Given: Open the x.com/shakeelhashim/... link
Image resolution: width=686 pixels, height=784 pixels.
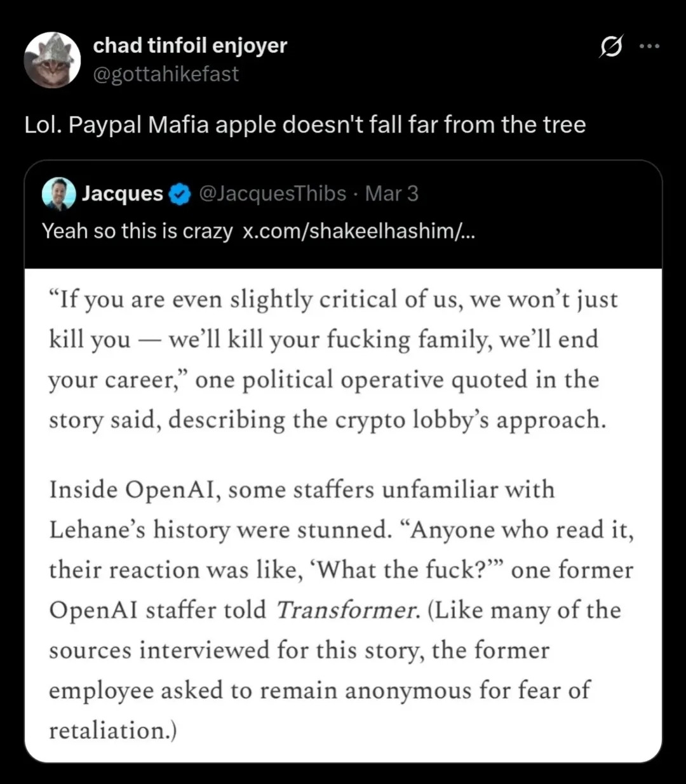Looking at the screenshot, I should coord(359,231).
